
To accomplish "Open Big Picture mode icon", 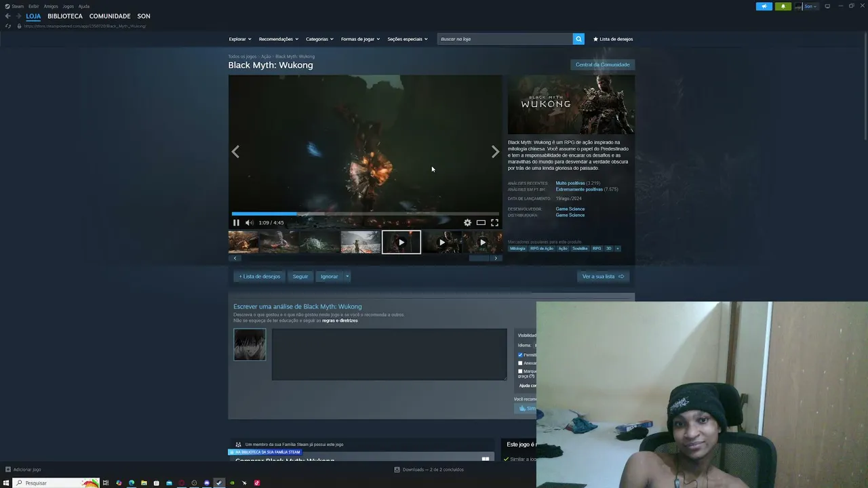I will (x=827, y=6).
